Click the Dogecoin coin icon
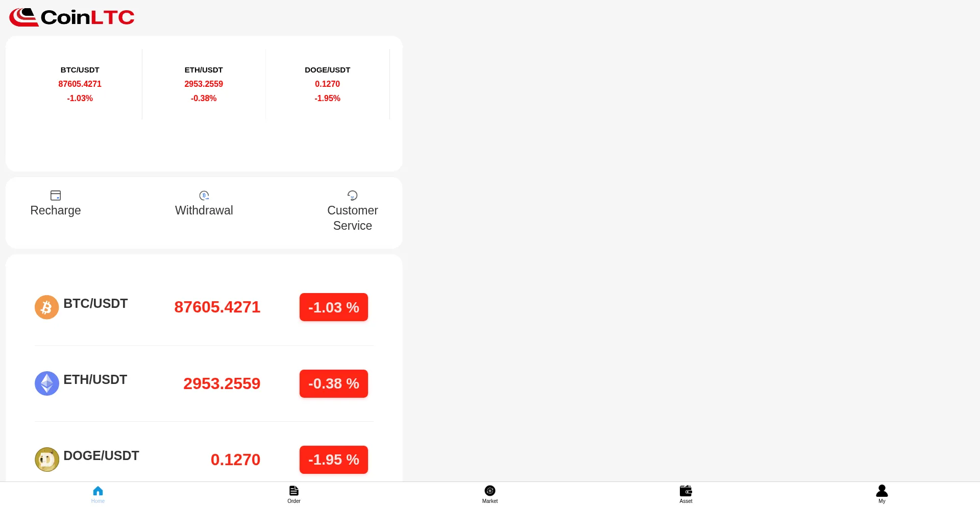Viewport: 980px width, 507px height. 47,460
